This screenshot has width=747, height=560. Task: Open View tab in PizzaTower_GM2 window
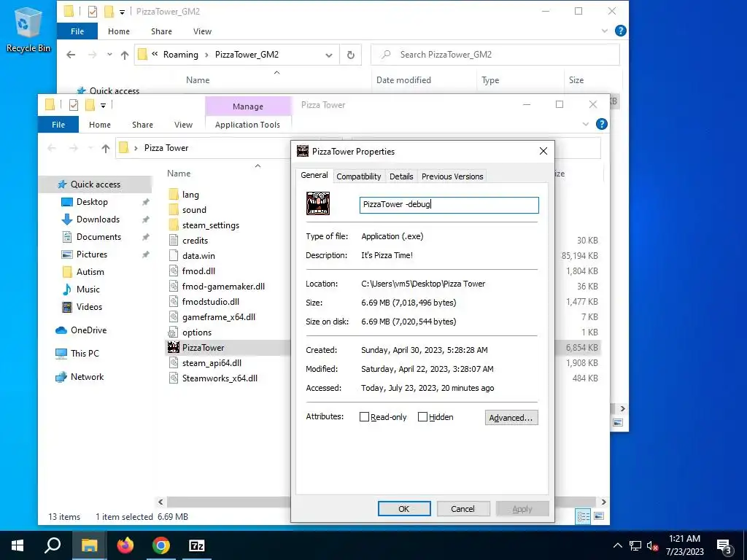coord(202,31)
